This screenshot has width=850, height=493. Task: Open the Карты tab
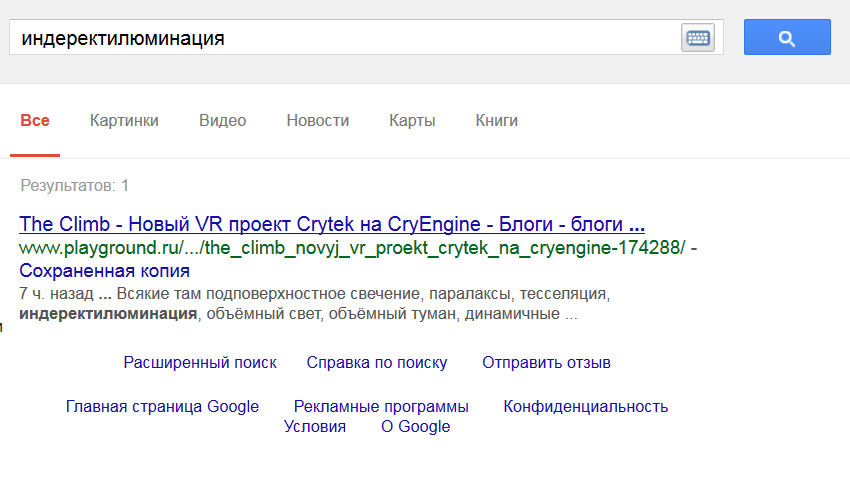point(412,120)
